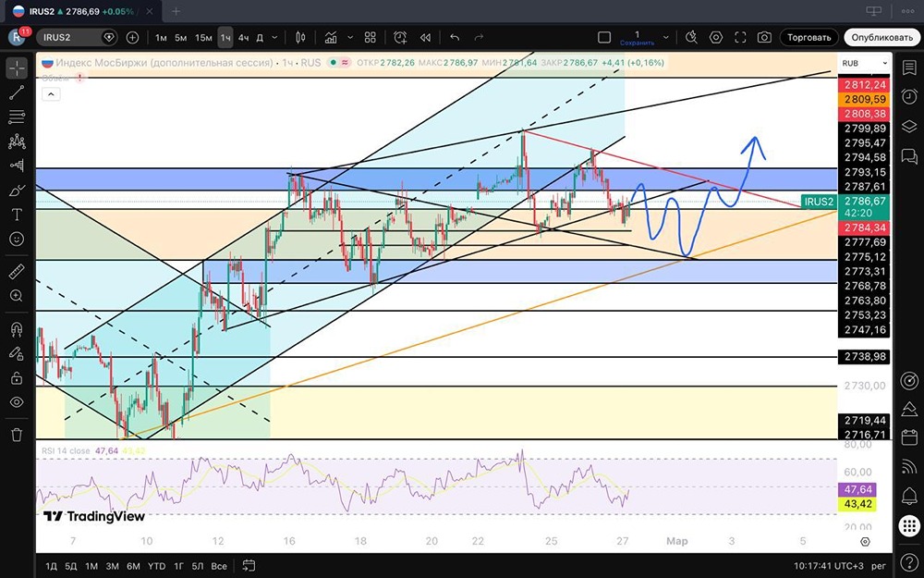Toggle stay in drawing mode pencil-lock
This screenshot has width=924, height=578.
[17, 353]
